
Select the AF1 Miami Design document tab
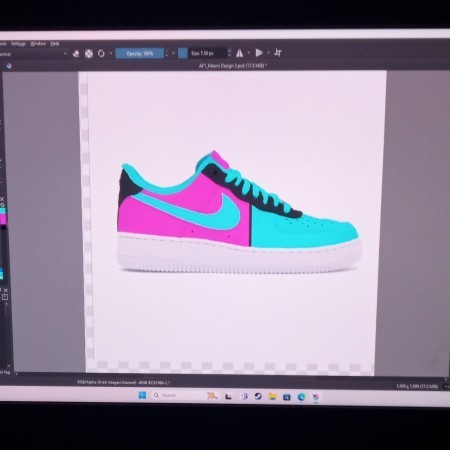[233, 66]
